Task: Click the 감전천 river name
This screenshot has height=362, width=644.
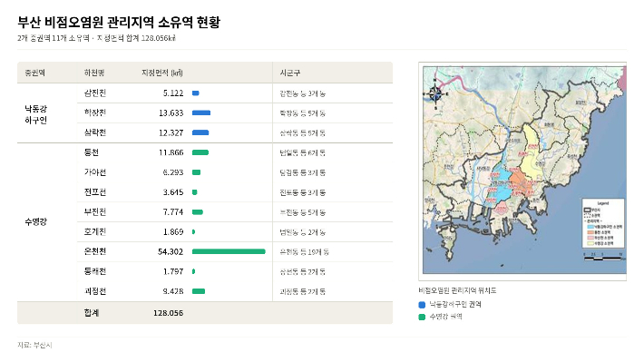Action: 95,93
